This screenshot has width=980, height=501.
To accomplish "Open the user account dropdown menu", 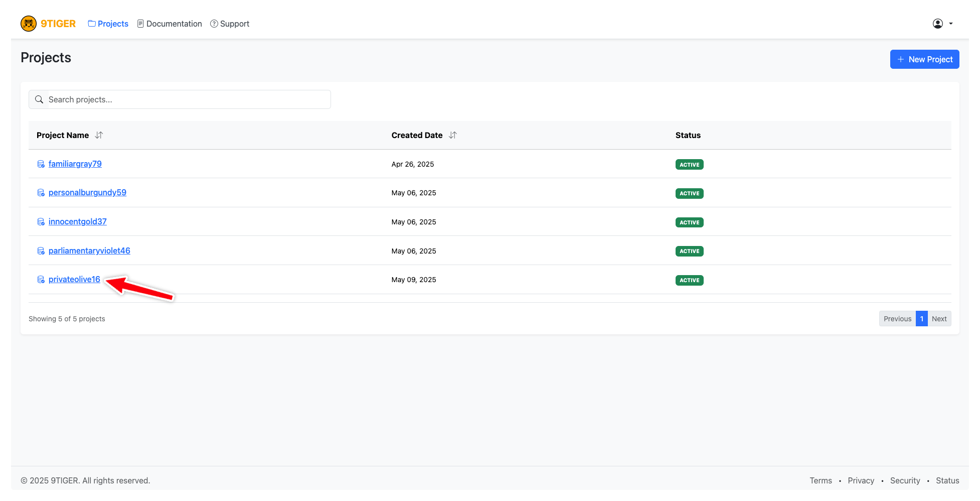I will [x=942, y=24].
